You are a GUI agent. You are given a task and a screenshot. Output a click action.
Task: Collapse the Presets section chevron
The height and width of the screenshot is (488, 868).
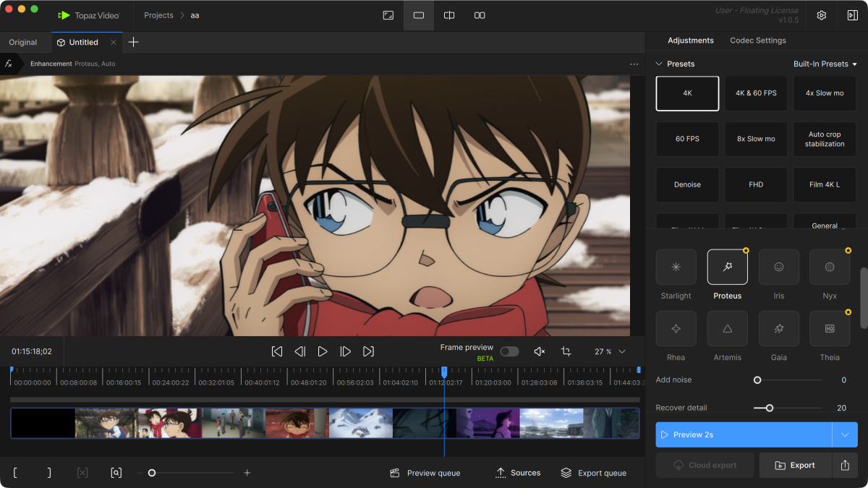pos(659,64)
